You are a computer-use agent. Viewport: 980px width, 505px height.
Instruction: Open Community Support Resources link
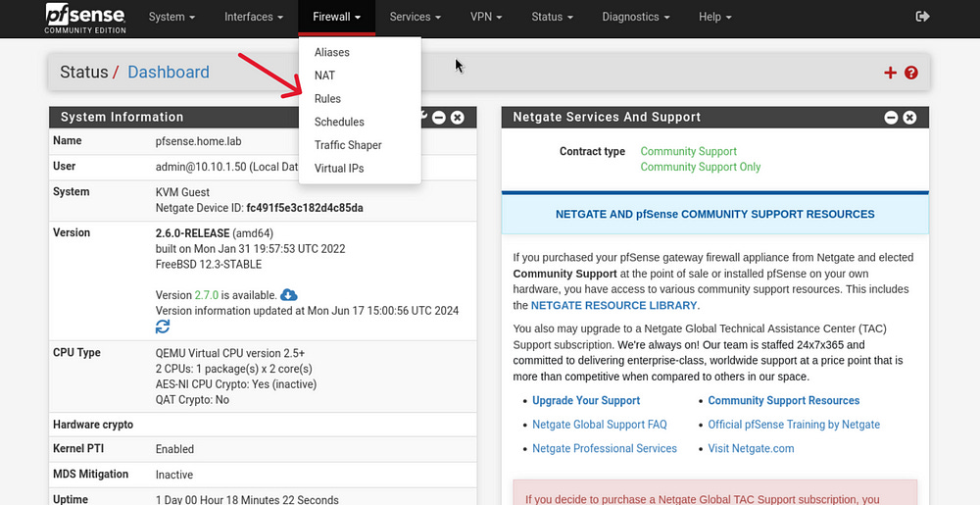[x=784, y=401]
